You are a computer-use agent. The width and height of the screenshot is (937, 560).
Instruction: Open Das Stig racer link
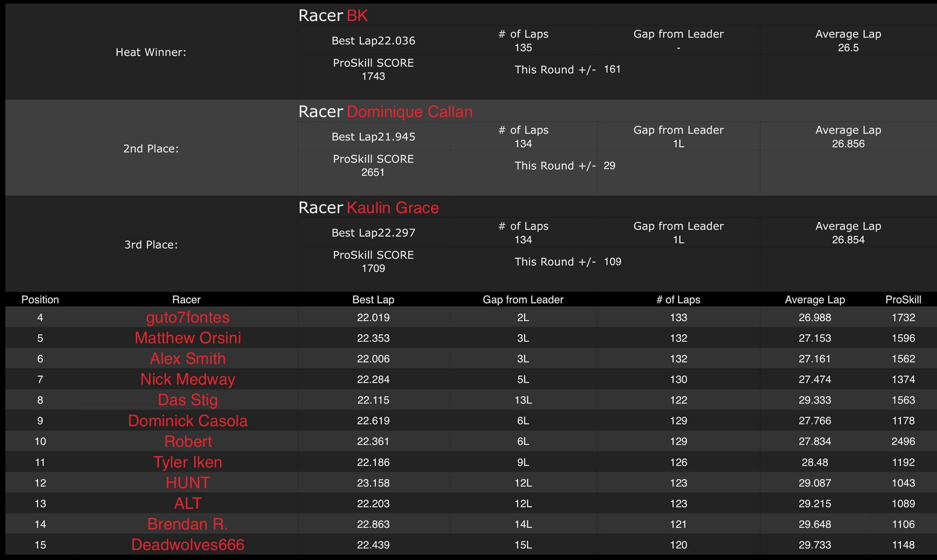[187, 400]
